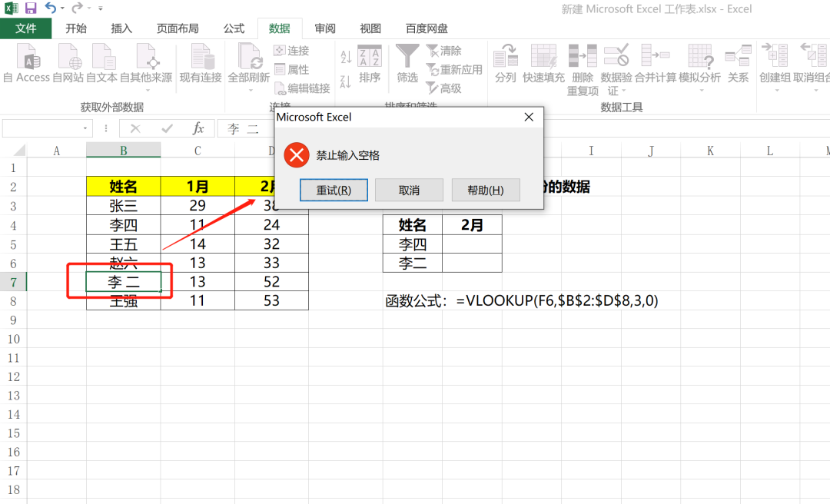Select the 王五 name cell

(x=123, y=244)
